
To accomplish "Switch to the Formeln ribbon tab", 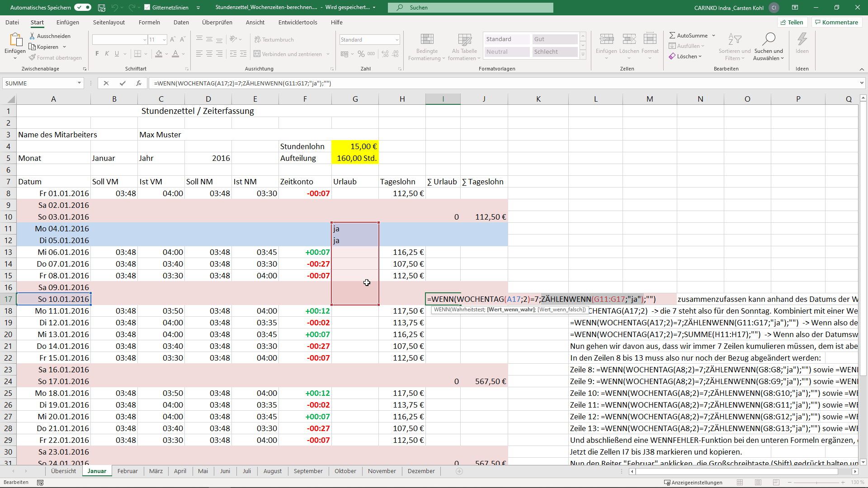I will [x=149, y=22].
